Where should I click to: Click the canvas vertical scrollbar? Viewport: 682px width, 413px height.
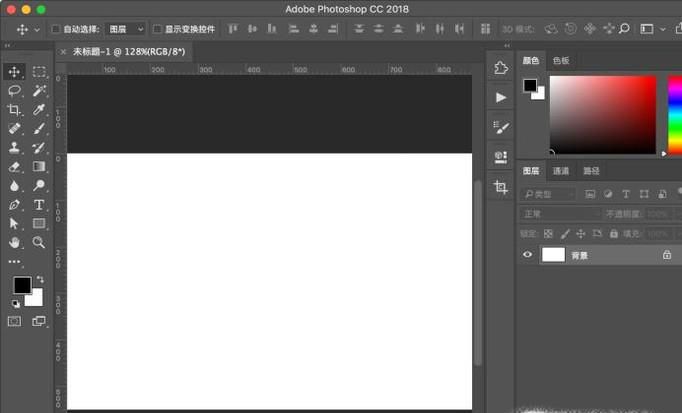click(478, 272)
